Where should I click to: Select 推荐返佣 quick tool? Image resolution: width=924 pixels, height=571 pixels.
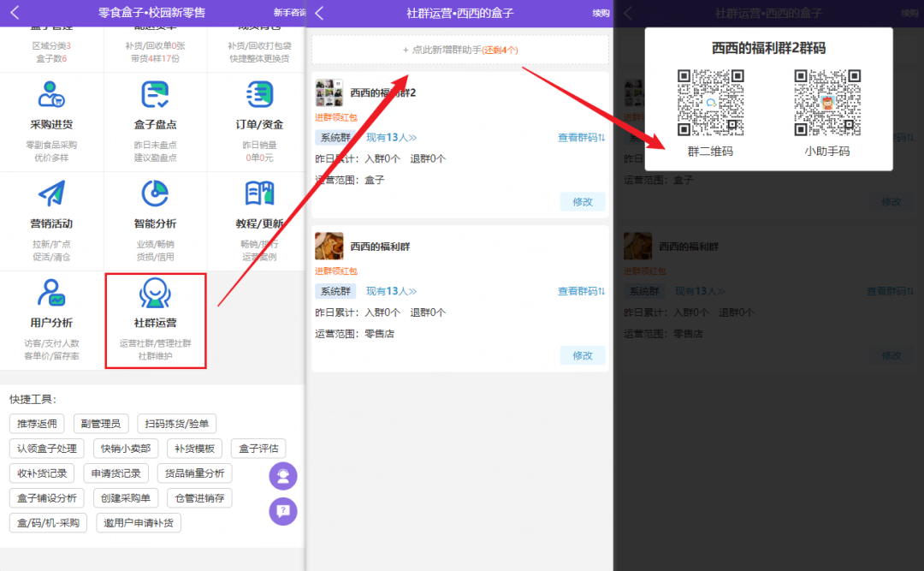point(37,424)
